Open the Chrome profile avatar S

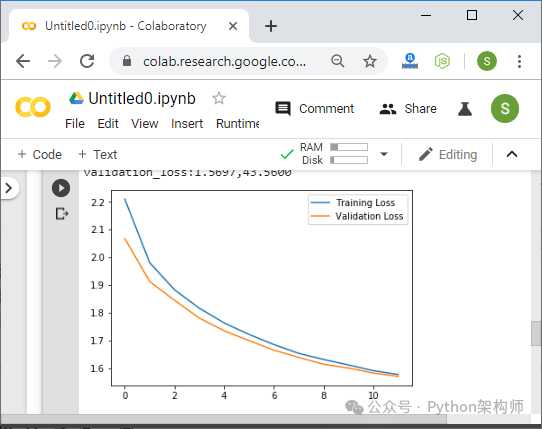pyautogui.click(x=487, y=61)
